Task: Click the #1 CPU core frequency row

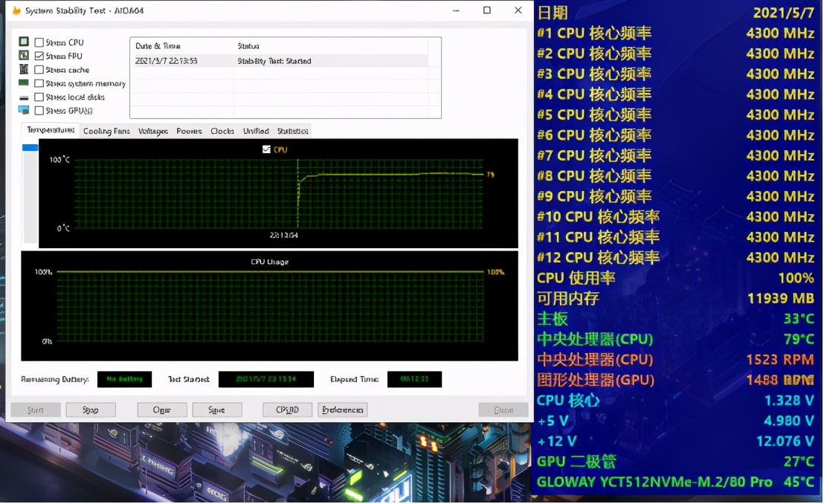Action: point(676,33)
